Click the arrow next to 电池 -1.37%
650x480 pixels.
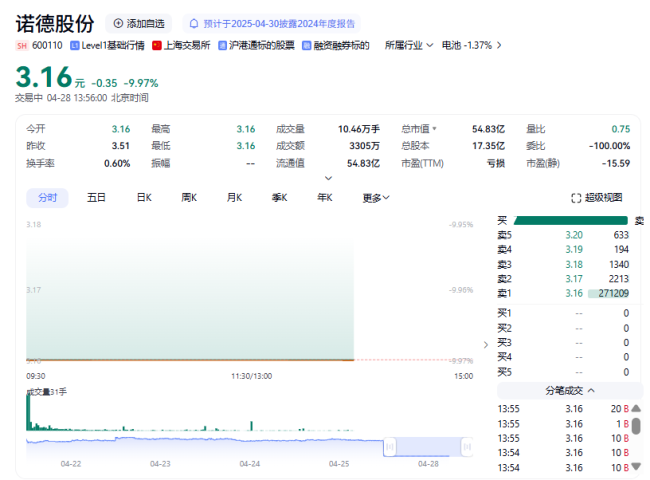[x=499, y=45]
